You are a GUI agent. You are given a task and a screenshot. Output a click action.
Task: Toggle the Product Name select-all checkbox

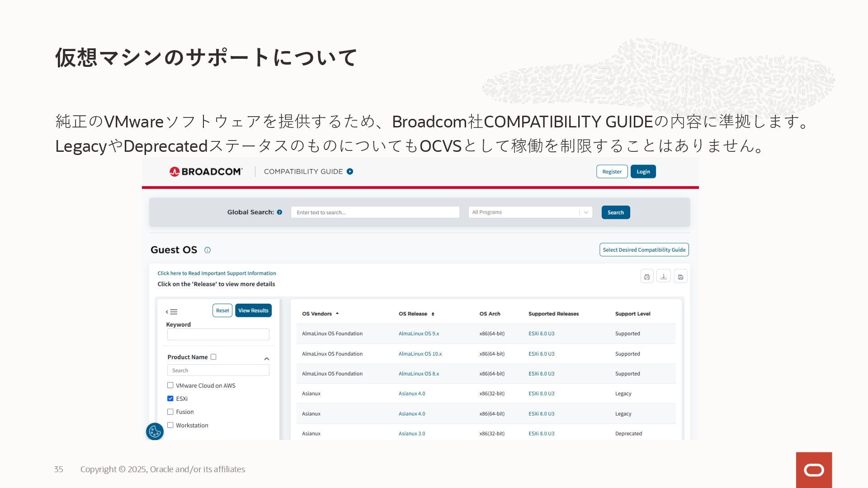click(x=213, y=357)
